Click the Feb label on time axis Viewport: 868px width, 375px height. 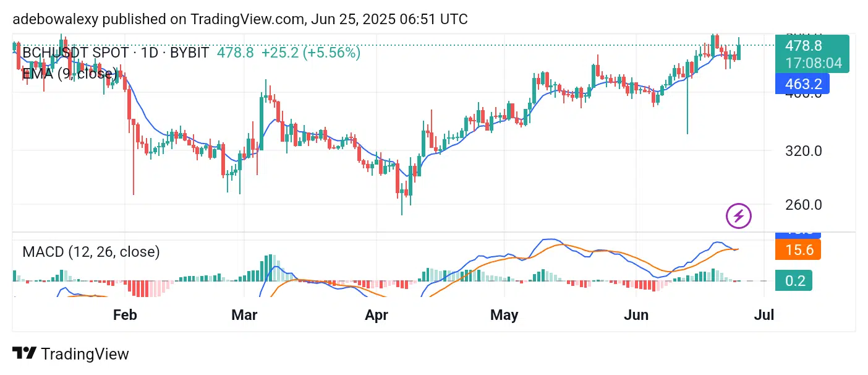tap(125, 315)
